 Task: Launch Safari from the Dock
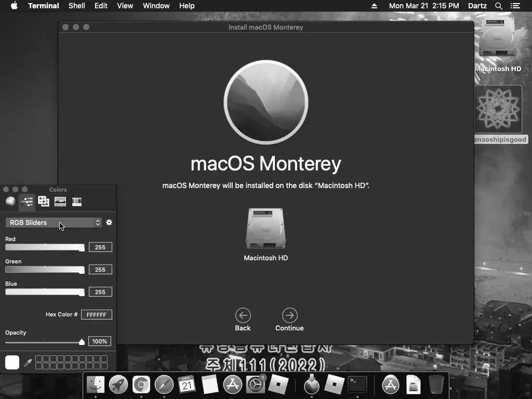pyautogui.click(x=164, y=384)
